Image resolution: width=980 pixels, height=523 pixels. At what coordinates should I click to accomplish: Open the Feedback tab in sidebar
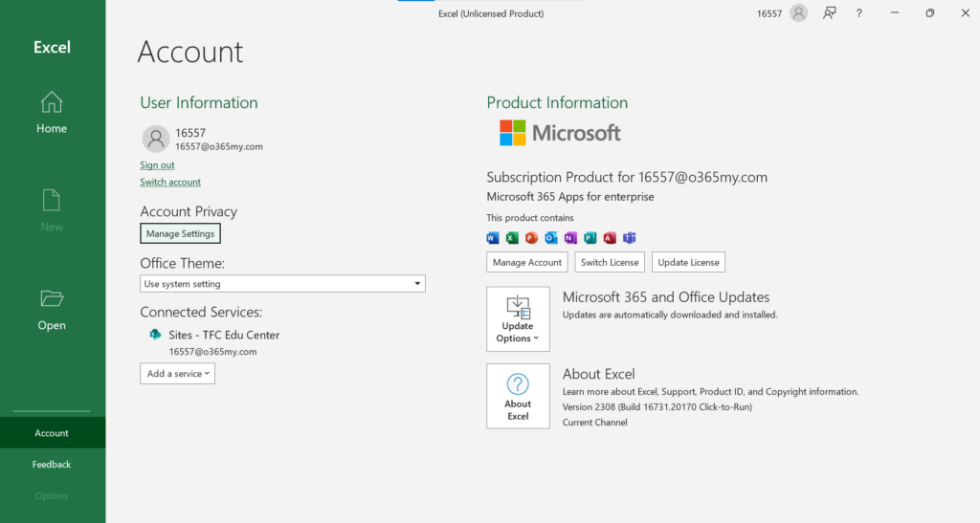[x=52, y=465]
